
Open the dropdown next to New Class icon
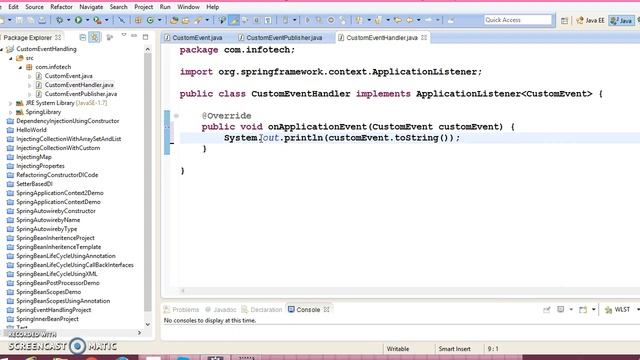click(160, 20)
